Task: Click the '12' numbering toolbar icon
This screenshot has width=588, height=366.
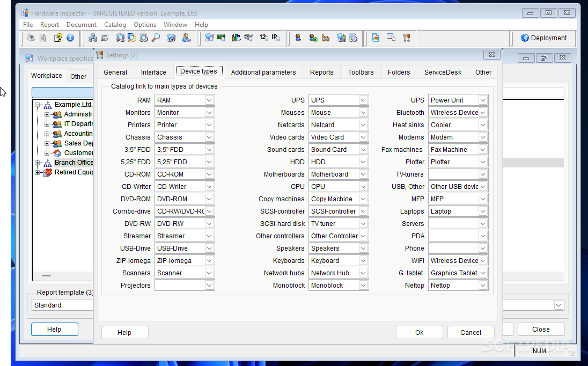Action: [263, 38]
